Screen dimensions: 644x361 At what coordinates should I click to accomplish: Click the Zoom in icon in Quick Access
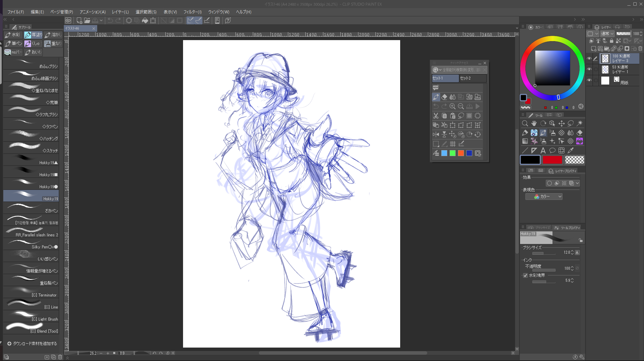[x=453, y=106]
